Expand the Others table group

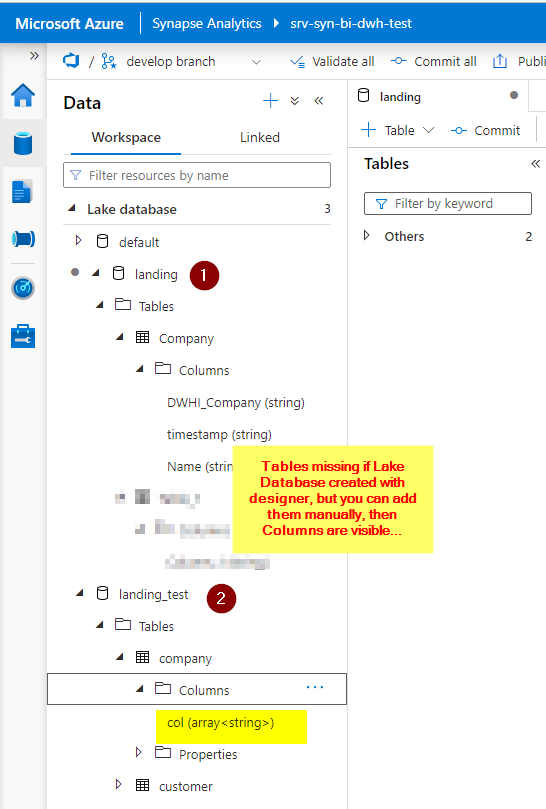366,235
